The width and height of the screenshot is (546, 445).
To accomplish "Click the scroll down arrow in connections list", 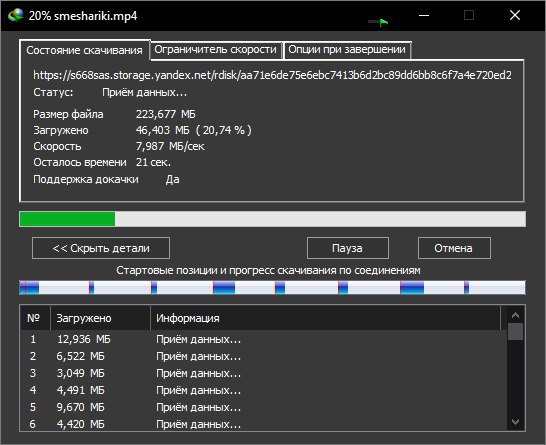I will 515,422.
